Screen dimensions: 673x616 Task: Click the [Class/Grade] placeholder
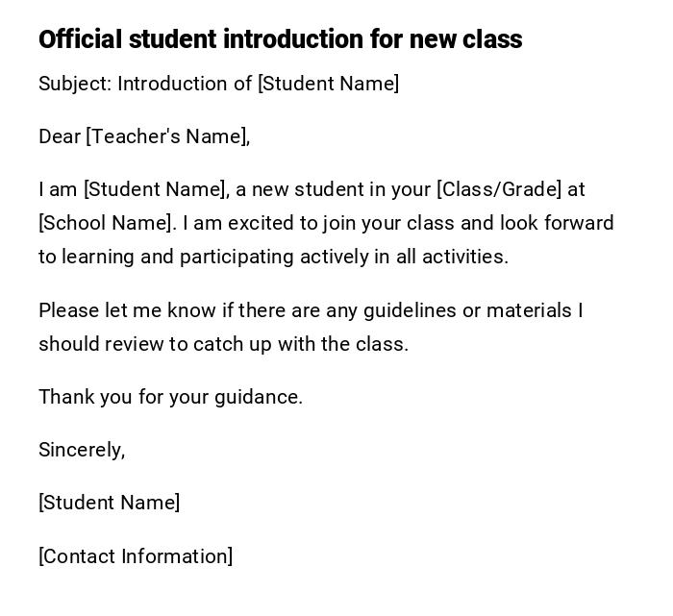pyautogui.click(x=498, y=189)
